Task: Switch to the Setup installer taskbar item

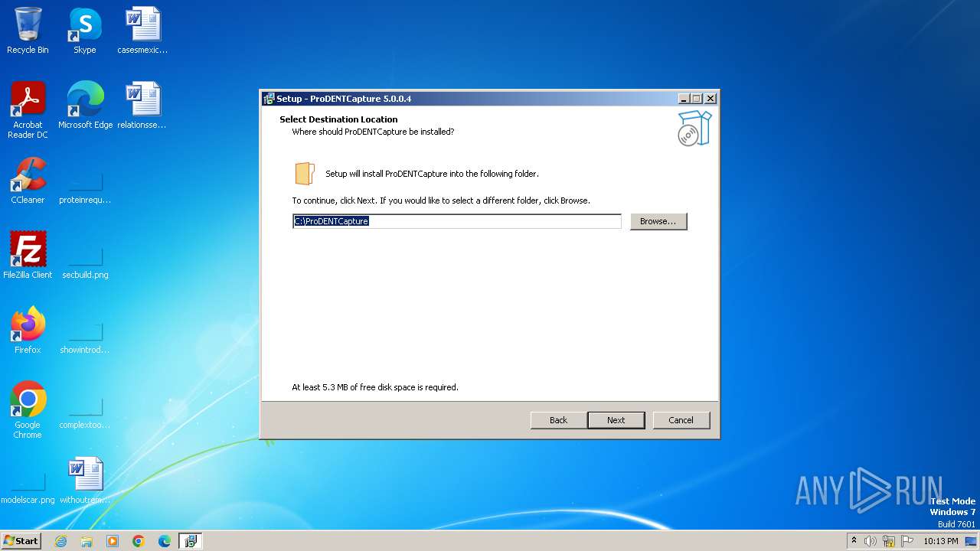Action: click(191, 541)
